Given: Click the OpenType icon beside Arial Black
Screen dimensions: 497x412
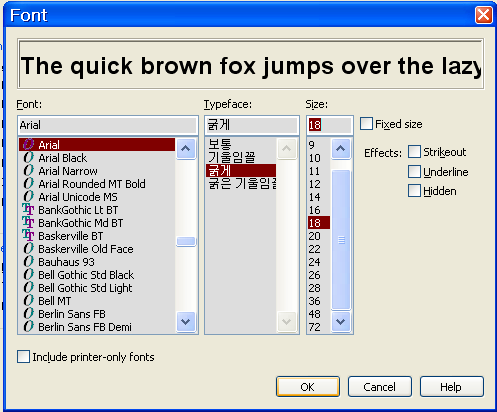Looking at the screenshot, I should tap(29, 158).
